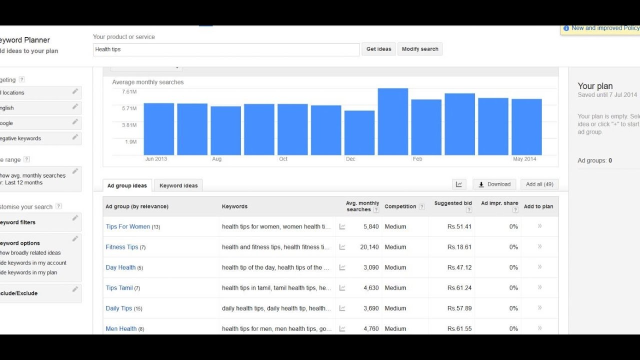Add Fitness Tips to plan arrow

pyautogui.click(x=540, y=247)
